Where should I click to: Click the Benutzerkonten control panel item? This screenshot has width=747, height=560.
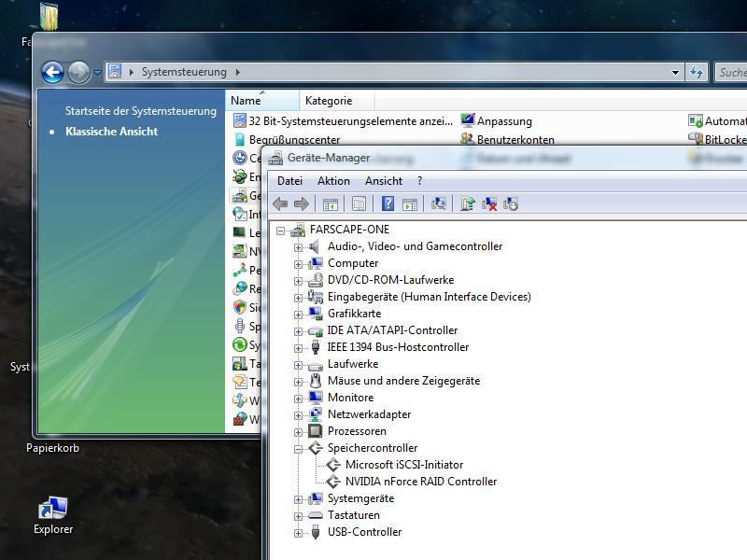(x=507, y=139)
